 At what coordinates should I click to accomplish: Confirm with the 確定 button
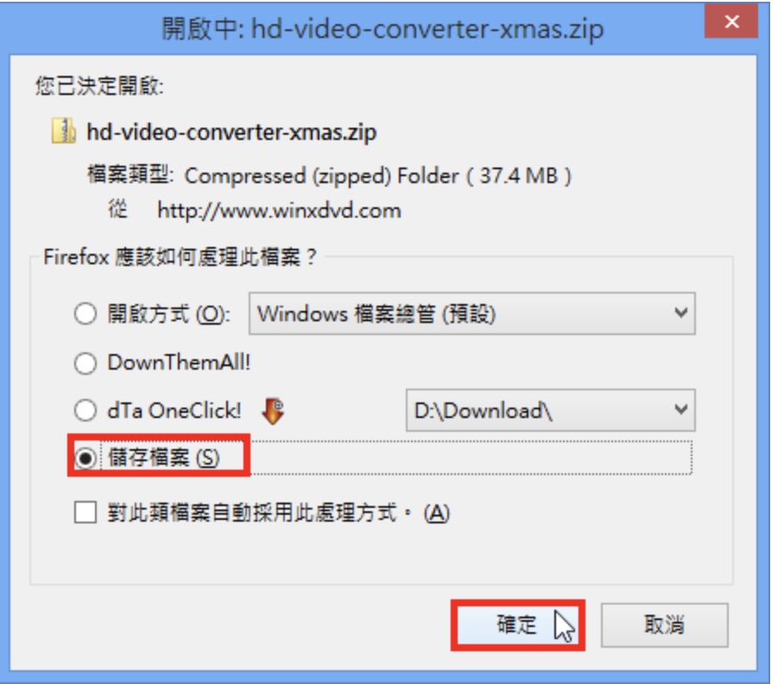click(x=518, y=625)
